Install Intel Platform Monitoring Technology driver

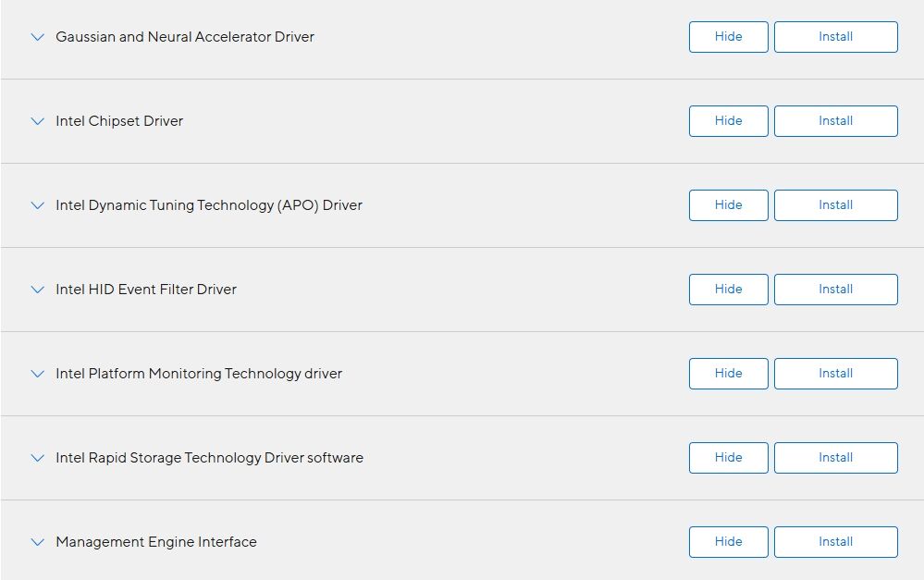[835, 374]
